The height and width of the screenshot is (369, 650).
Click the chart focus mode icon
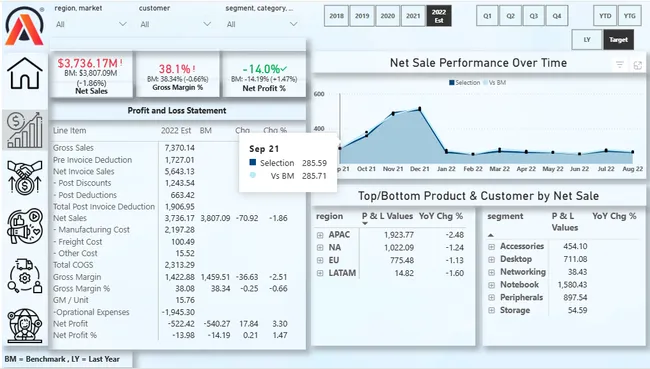(x=638, y=65)
